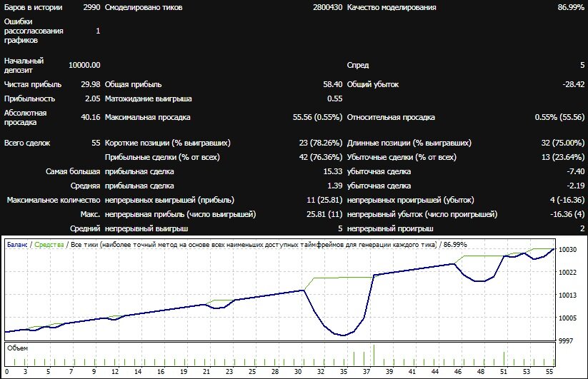
Task: Select the value -16.36 (4)
Action: [567, 214]
